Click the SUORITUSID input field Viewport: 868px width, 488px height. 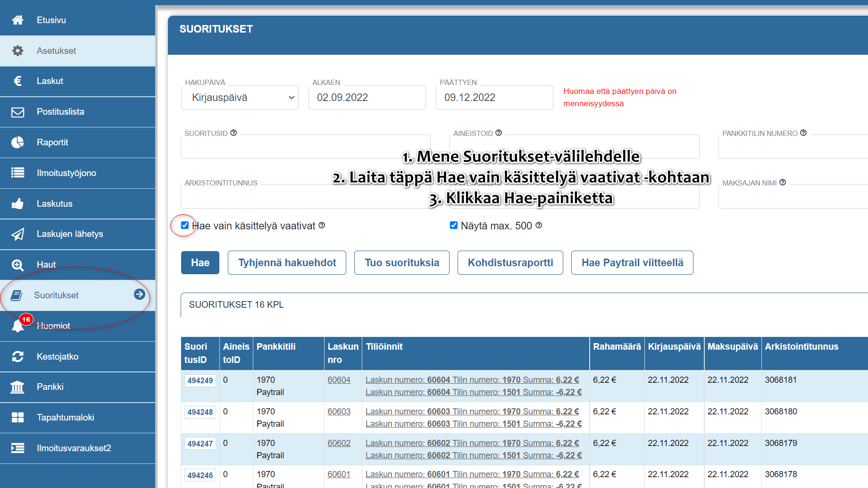305,147
